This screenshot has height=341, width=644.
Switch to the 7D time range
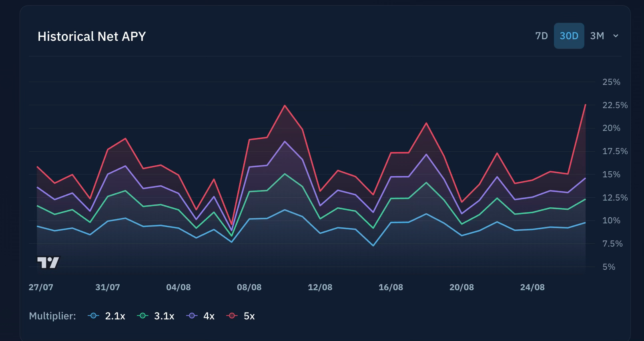point(541,36)
